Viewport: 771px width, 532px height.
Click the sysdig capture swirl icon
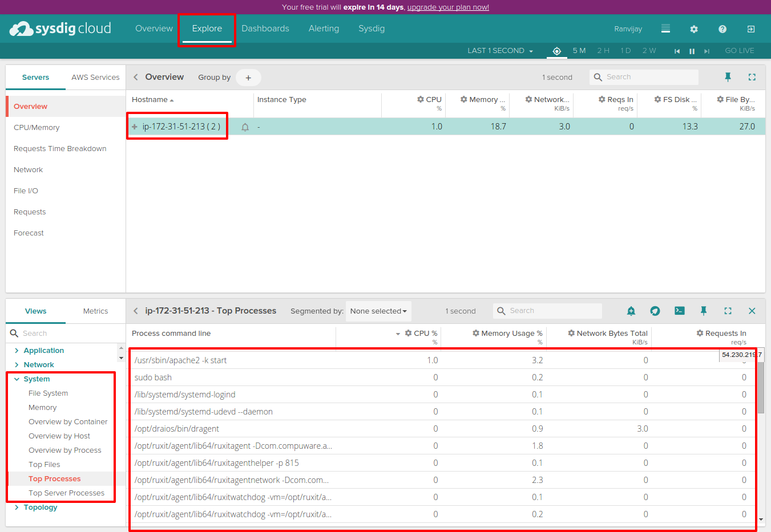(x=655, y=311)
